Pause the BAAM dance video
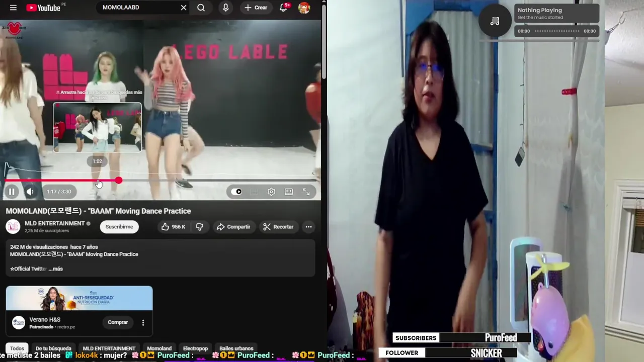This screenshot has height=362, width=644. click(12, 192)
